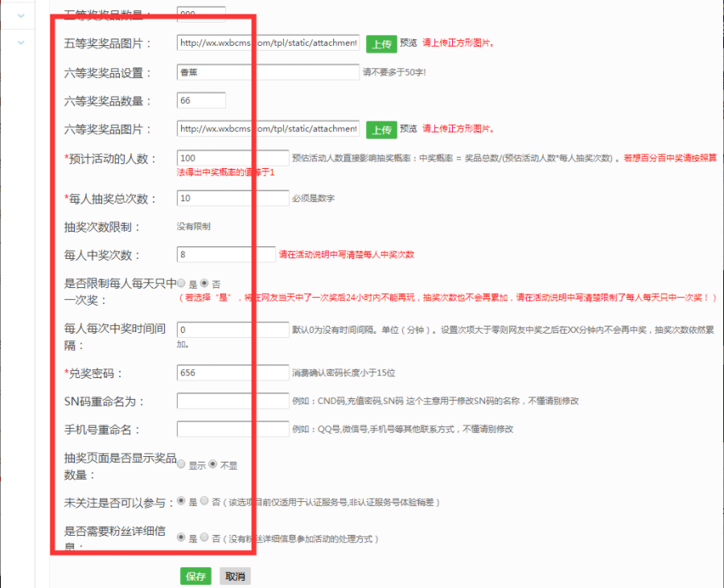Image resolution: width=724 pixels, height=588 pixels.
Task: Open 预览 link for 六等奖奖品图片
Action: 408,129
